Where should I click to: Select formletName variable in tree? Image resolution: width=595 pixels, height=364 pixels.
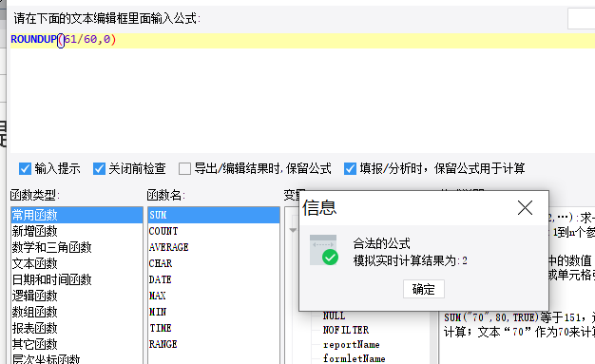(354, 358)
